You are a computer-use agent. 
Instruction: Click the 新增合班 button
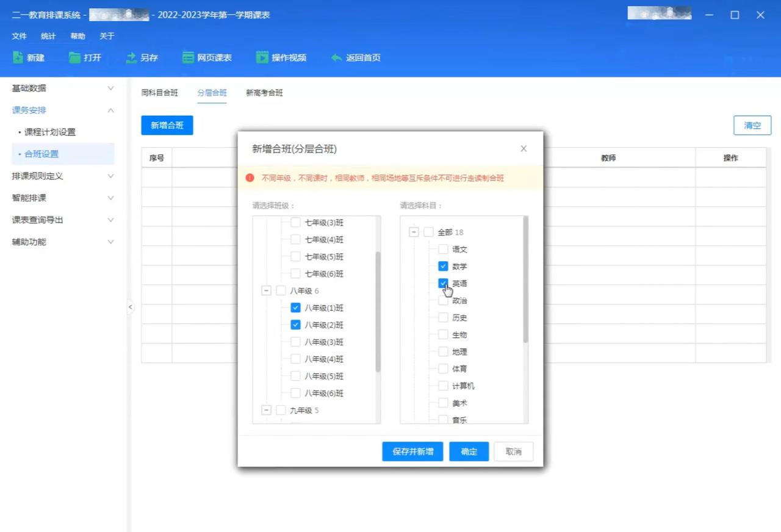click(x=167, y=125)
